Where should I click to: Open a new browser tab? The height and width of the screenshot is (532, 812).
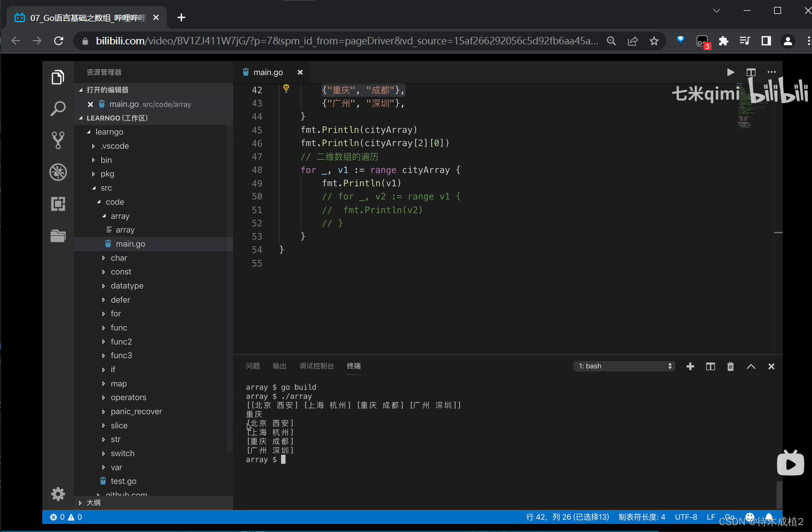(x=181, y=18)
